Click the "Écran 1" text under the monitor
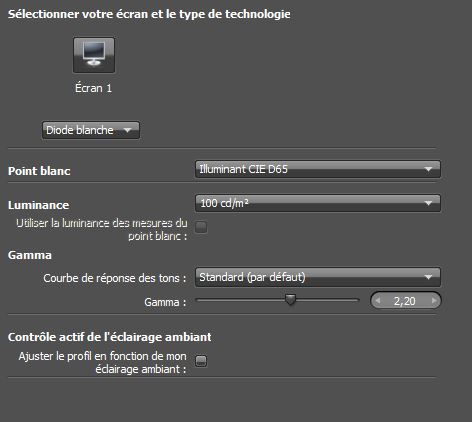 93,88
